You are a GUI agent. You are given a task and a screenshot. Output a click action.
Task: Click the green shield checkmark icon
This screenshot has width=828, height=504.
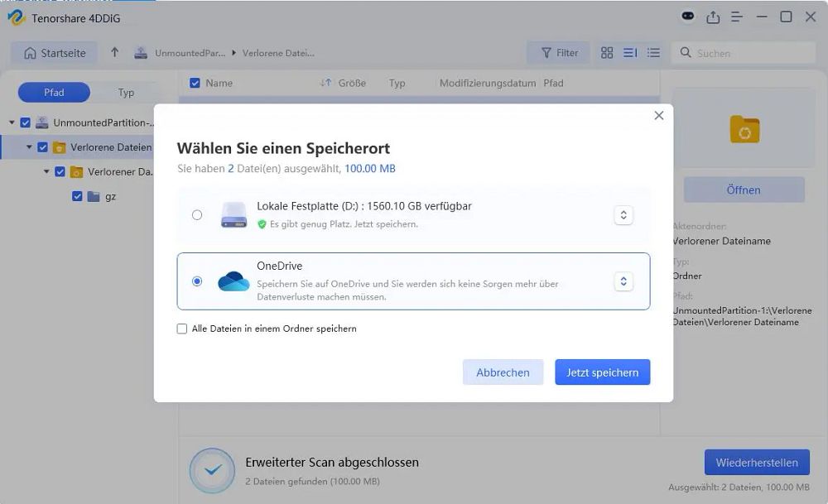pyautogui.click(x=262, y=224)
